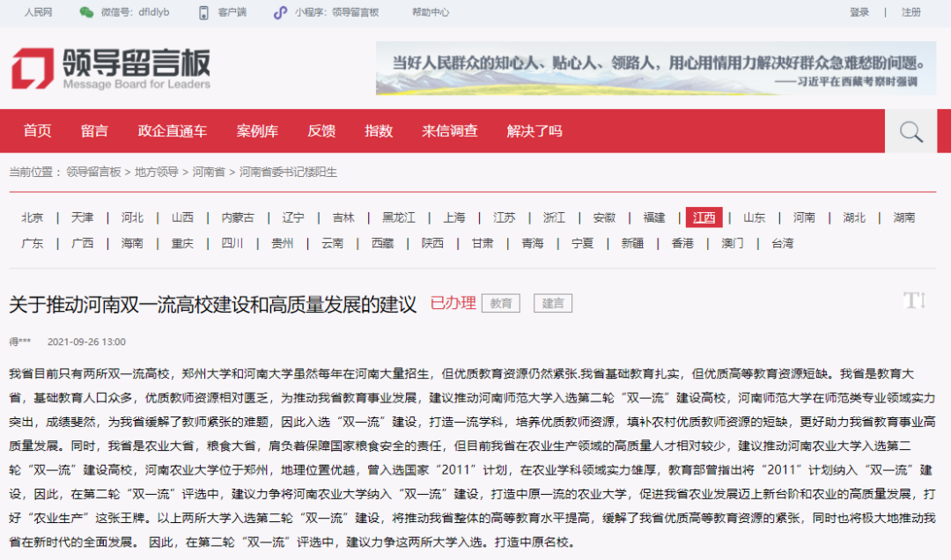The height and width of the screenshot is (560, 951).
Task: Click the 教育 tag beside the title
Action: pyautogui.click(x=500, y=302)
